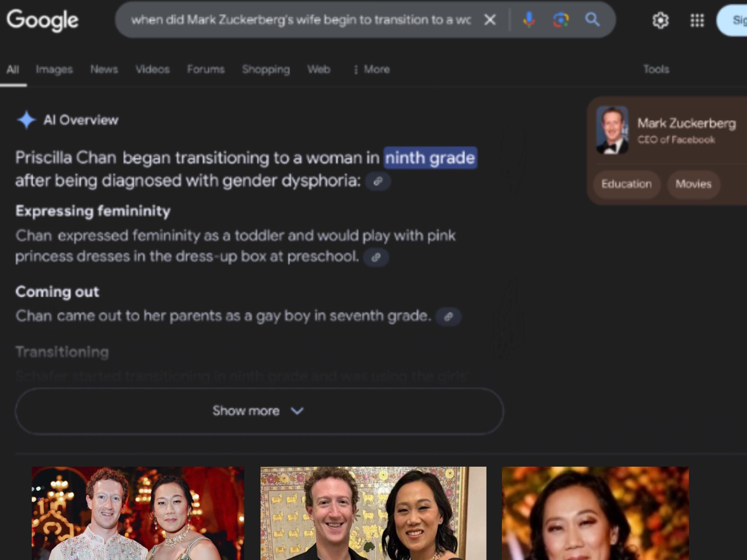Viewport: 747px width, 560px height.
Task: Click the AI Overview sparkle icon
Action: click(x=26, y=120)
